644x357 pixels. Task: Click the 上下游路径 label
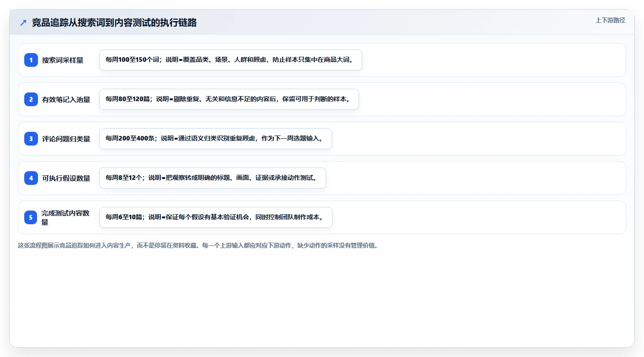[x=610, y=20]
